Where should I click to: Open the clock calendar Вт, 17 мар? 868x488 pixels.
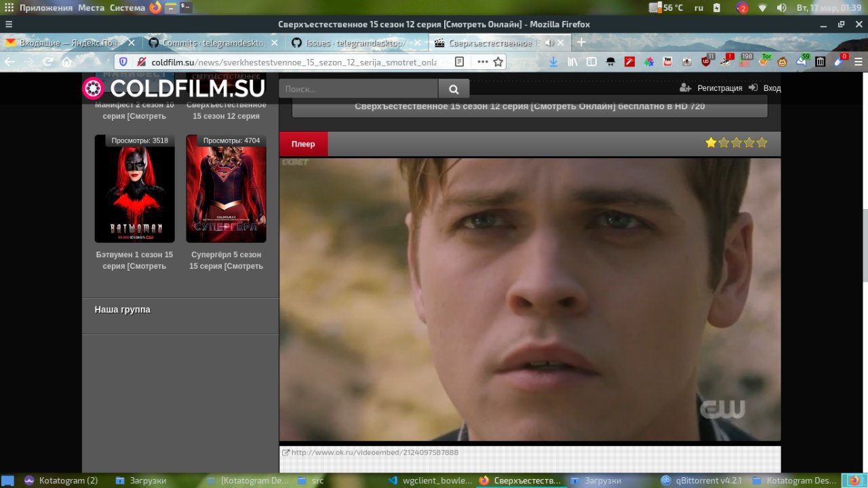(x=829, y=7)
